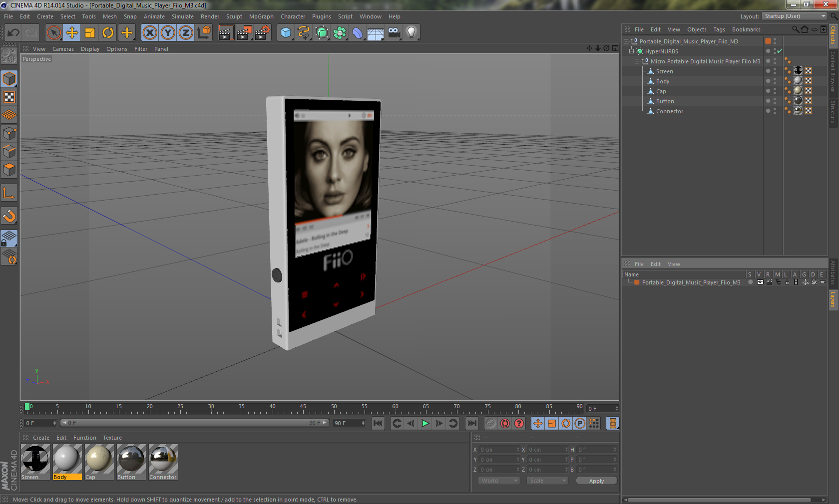This screenshot has height=504, width=839.
Task: Play animation forward
Action: [x=425, y=423]
